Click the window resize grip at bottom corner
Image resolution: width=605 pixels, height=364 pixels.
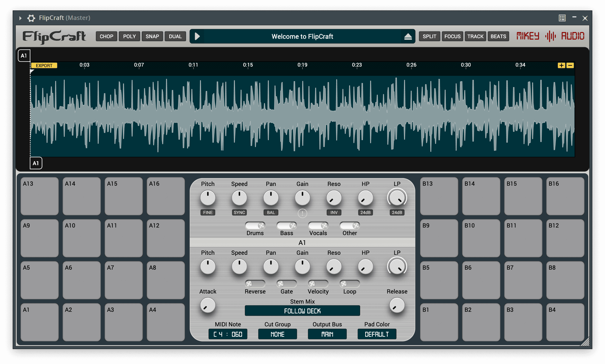[x=585, y=342]
